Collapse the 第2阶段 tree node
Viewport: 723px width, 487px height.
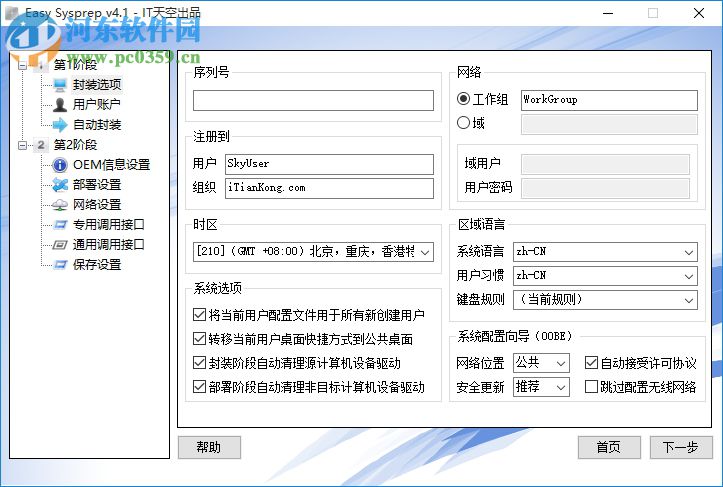click(22, 145)
